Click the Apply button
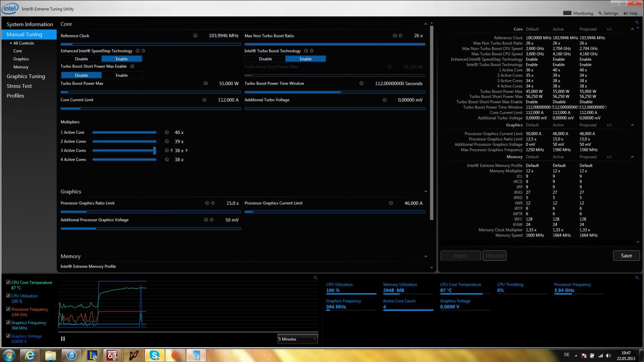The image size is (644, 362). click(461, 256)
